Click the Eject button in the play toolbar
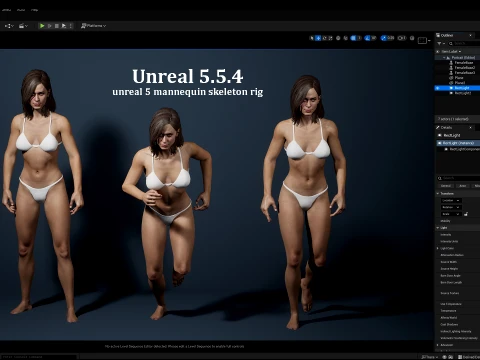Viewport: 480px width, 360px height. [x=64, y=26]
